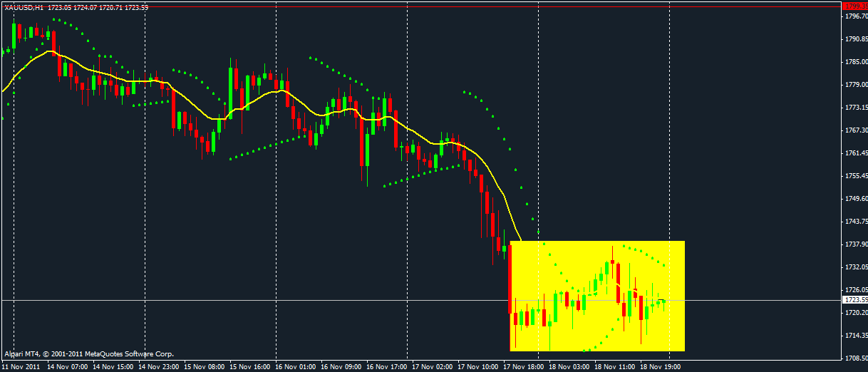The image size is (868, 372).
Task: Click time axis label 14 Nov 07:00
Action: (67, 366)
